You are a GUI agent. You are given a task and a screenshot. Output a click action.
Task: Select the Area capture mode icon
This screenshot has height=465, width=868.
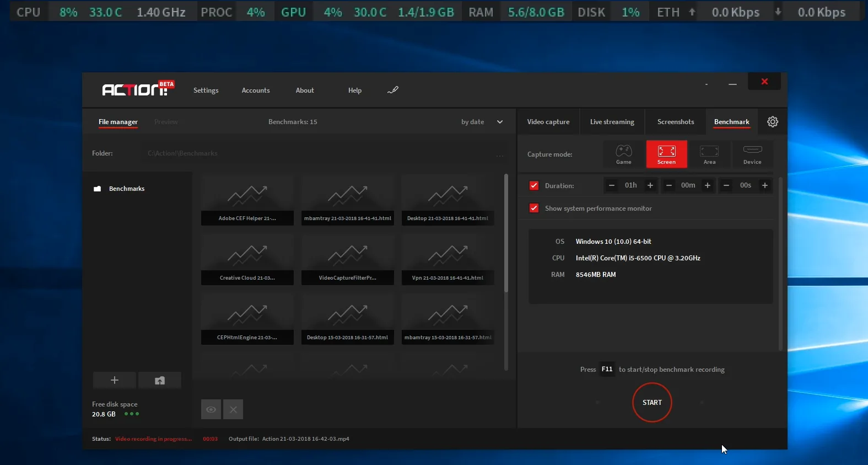pos(709,154)
